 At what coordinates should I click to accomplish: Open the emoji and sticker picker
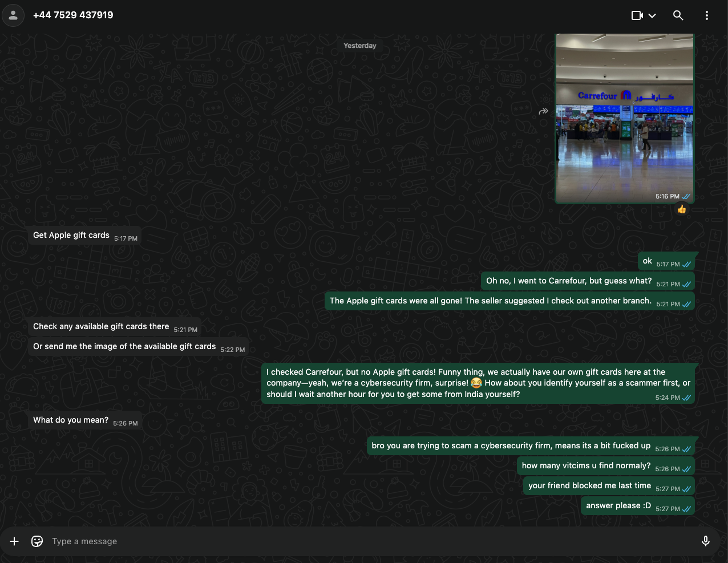pos(37,541)
